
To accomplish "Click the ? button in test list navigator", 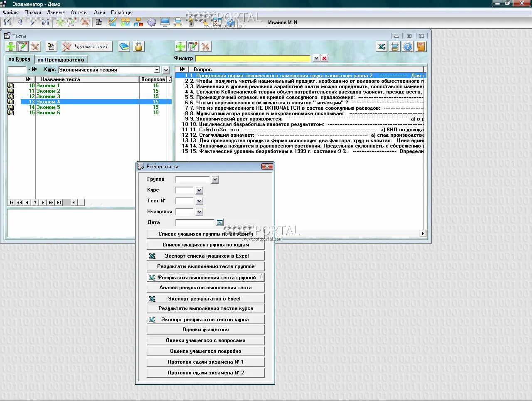I will pos(35,202).
